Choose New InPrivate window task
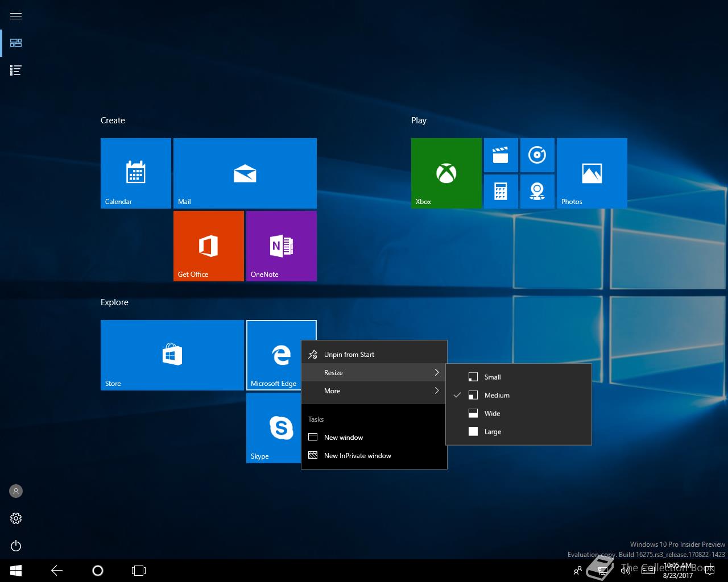 pyautogui.click(x=374, y=455)
